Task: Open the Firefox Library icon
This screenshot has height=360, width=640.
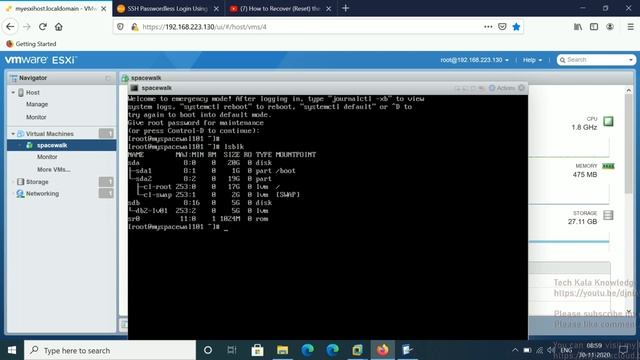Action: click(x=578, y=27)
